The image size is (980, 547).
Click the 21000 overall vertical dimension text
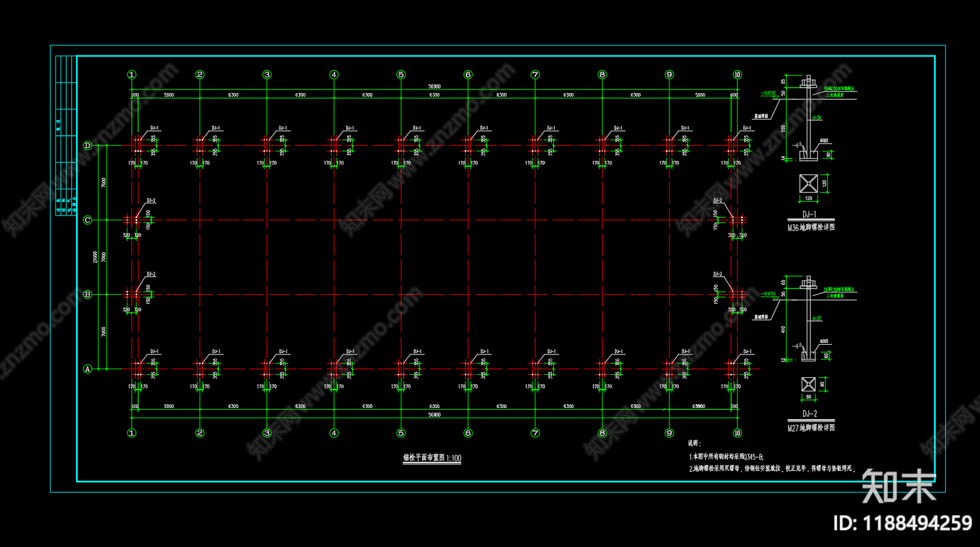pos(95,257)
